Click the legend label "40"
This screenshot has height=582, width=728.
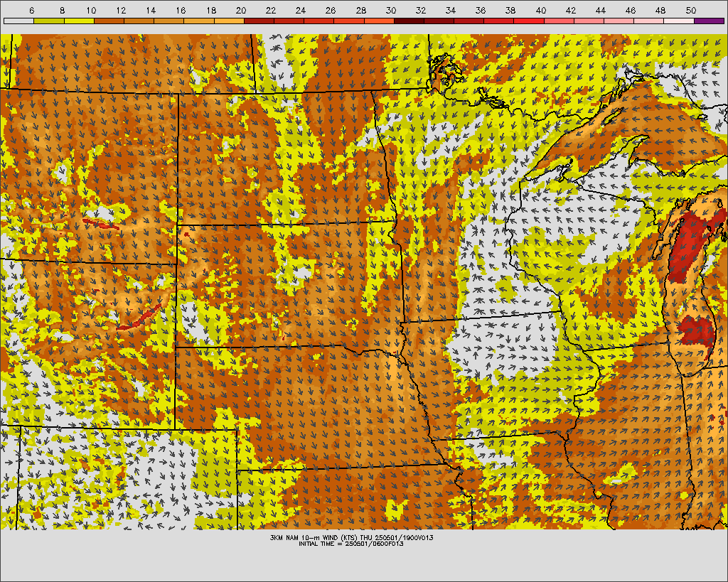(x=541, y=10)
